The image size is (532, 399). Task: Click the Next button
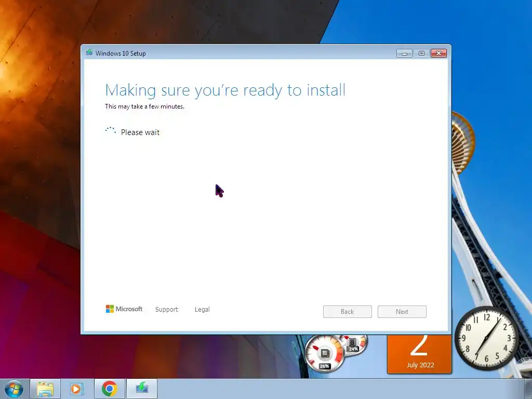pyautogui.click(x=402, y=312)
